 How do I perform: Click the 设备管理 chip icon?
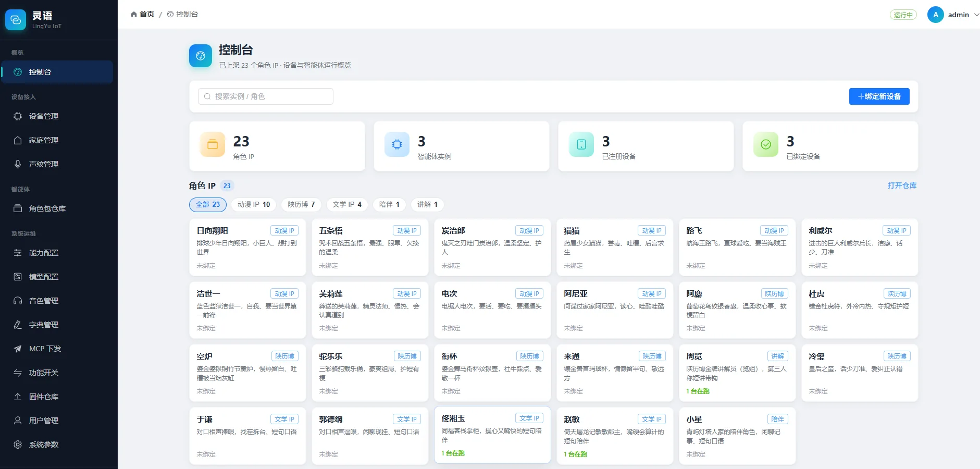tap(18, 116)
